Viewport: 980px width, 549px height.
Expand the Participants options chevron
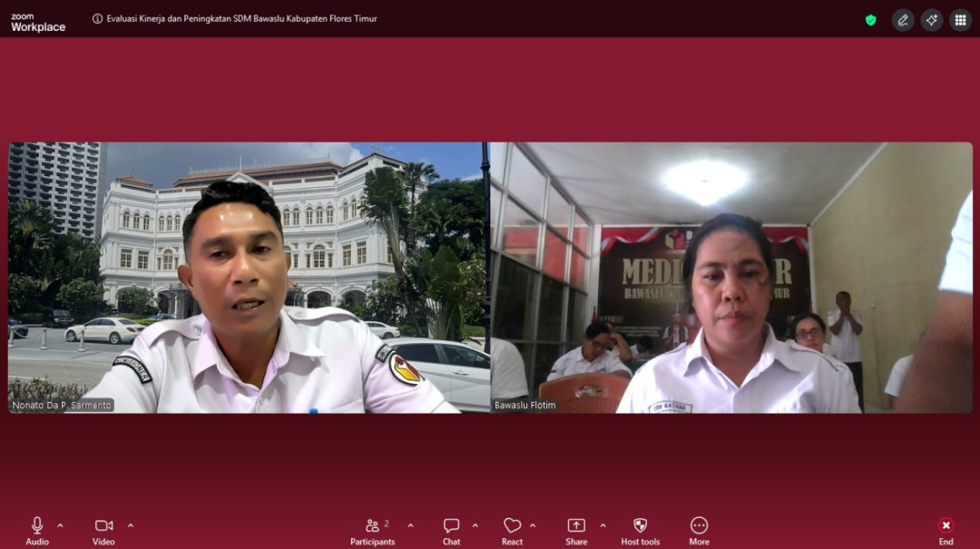coord(410,525)
